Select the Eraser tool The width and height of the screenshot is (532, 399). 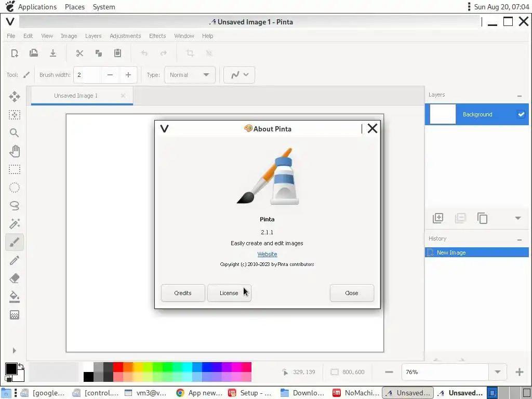(15, 278)
